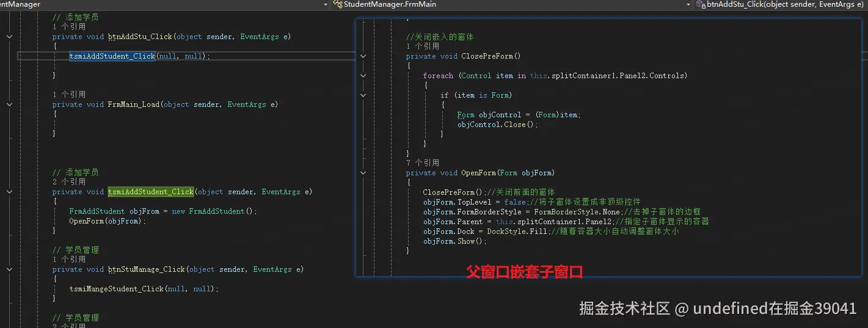
Task: Collapse the OpenForm method in peek window
Action: tap(363, 173)
